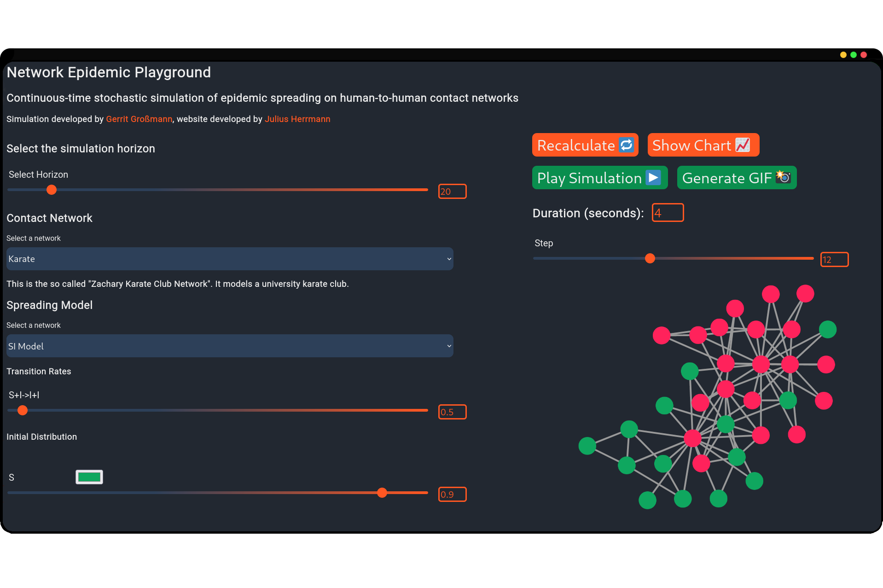Open Gerrit Großmann's link
This screenshot has width=883, height=588.
pyautogui.click(x=139, y=119)
